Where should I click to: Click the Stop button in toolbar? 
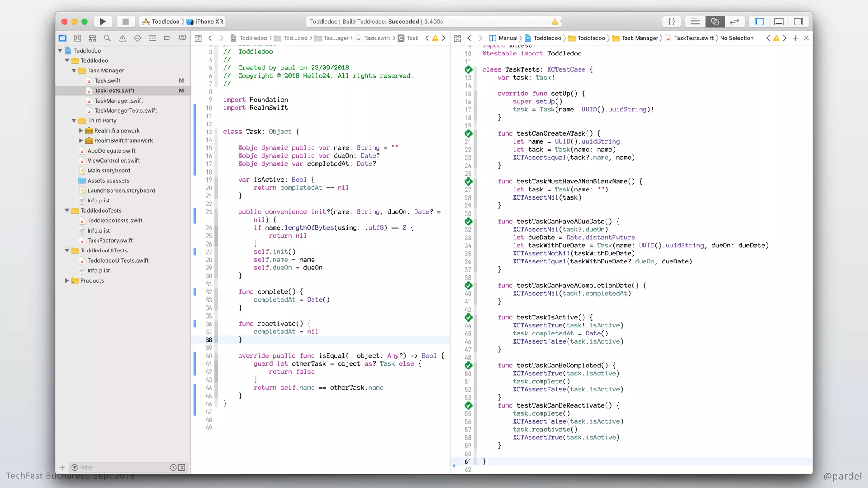coord(125,22)
